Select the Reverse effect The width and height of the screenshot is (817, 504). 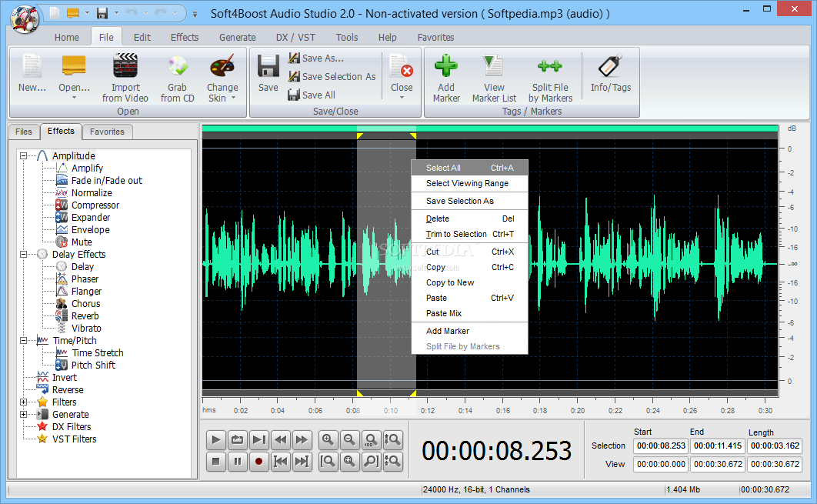68,390
